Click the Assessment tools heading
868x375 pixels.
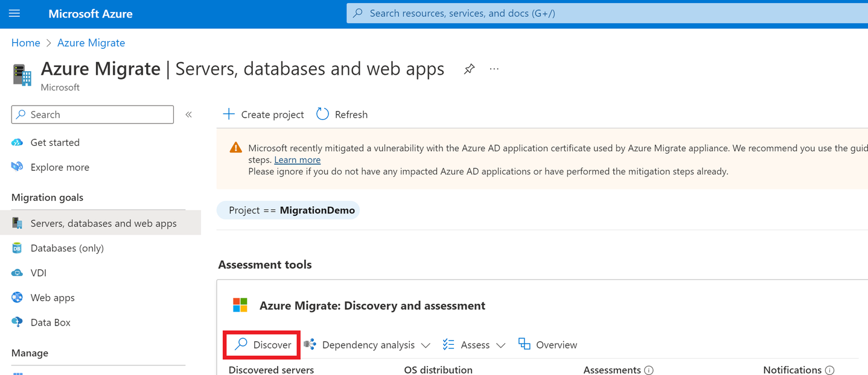tap(265, 265)
